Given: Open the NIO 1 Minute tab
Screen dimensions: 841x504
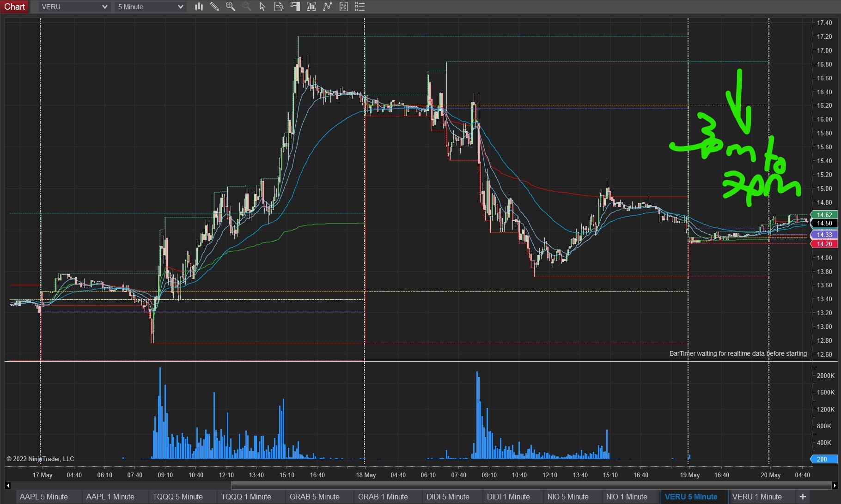Looking at the screenshot, I should point(626,497).
